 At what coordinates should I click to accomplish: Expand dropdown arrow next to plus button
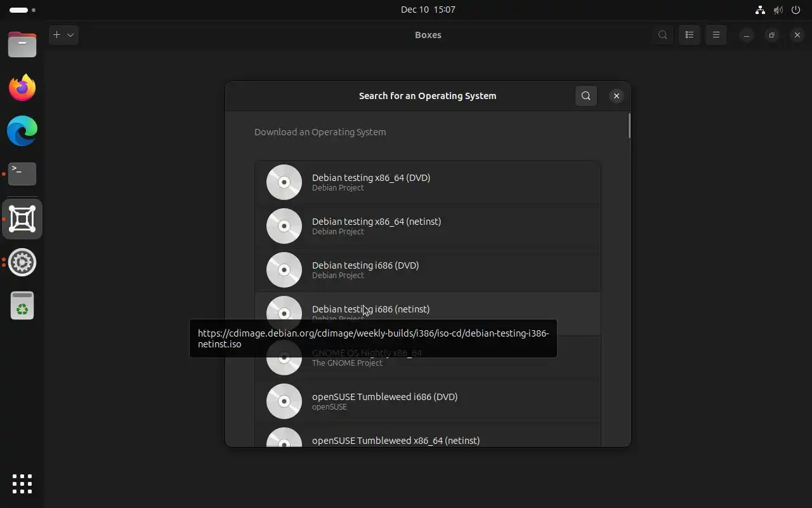[x=70, y=35]
